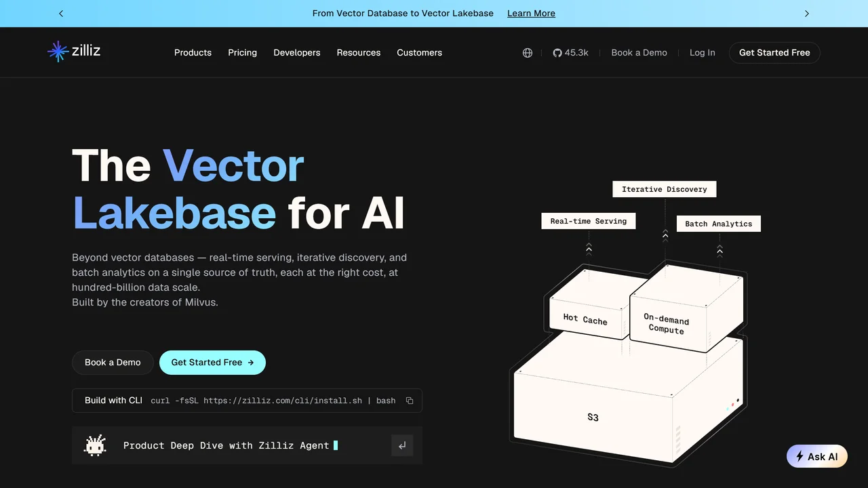Click the Log In link

pos(702,53)
